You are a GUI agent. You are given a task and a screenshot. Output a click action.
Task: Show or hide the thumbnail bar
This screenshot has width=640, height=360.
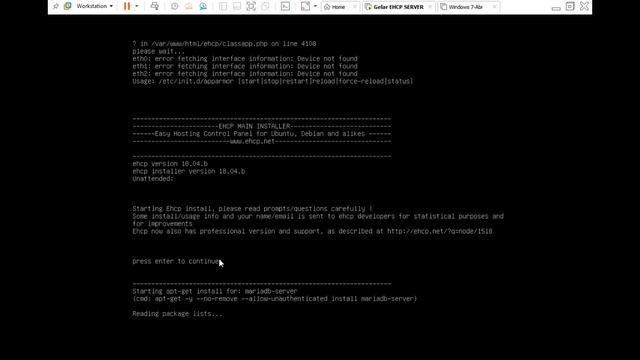tap(237, 6)
